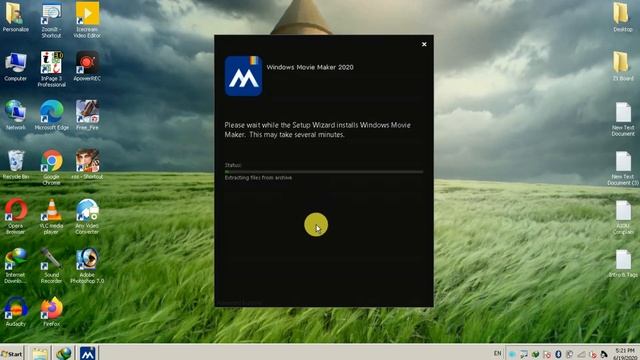
Task: Click 'Extracting files from archive' status text
Action: (258, 178)
